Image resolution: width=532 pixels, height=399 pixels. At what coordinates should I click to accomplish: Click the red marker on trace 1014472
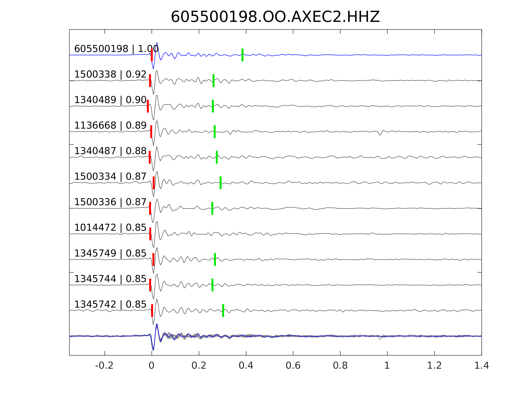click(150, 234)
